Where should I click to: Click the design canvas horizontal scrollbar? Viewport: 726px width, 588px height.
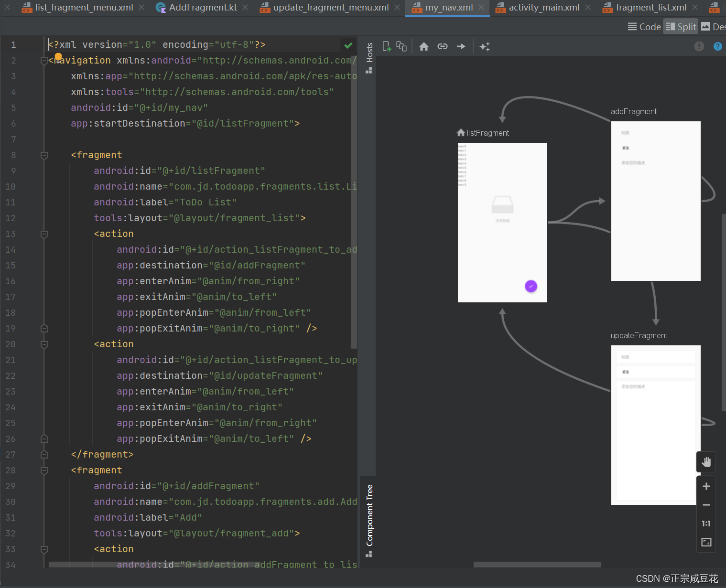[537, 564]
